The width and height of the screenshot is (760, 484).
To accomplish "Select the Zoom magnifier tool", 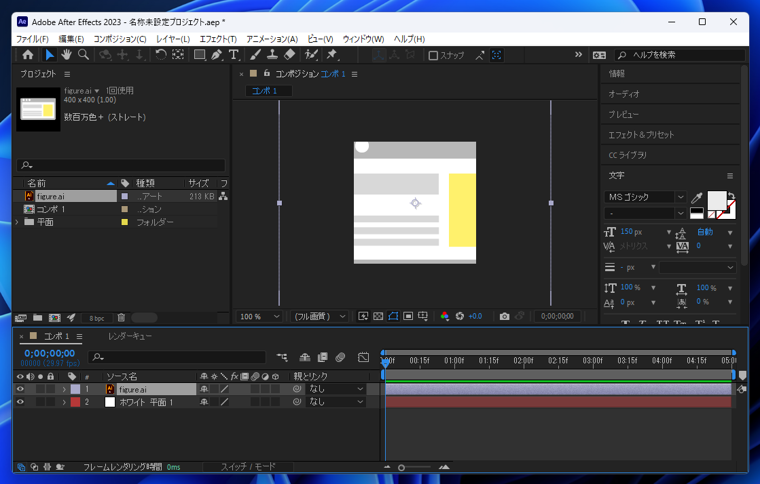I will (83, 55).
